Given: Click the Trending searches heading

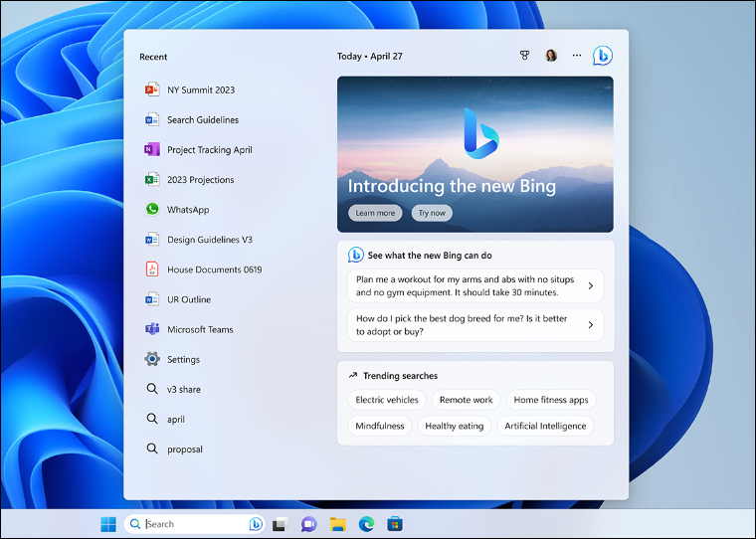Looking at the screenshot, I should coord(400,376).
